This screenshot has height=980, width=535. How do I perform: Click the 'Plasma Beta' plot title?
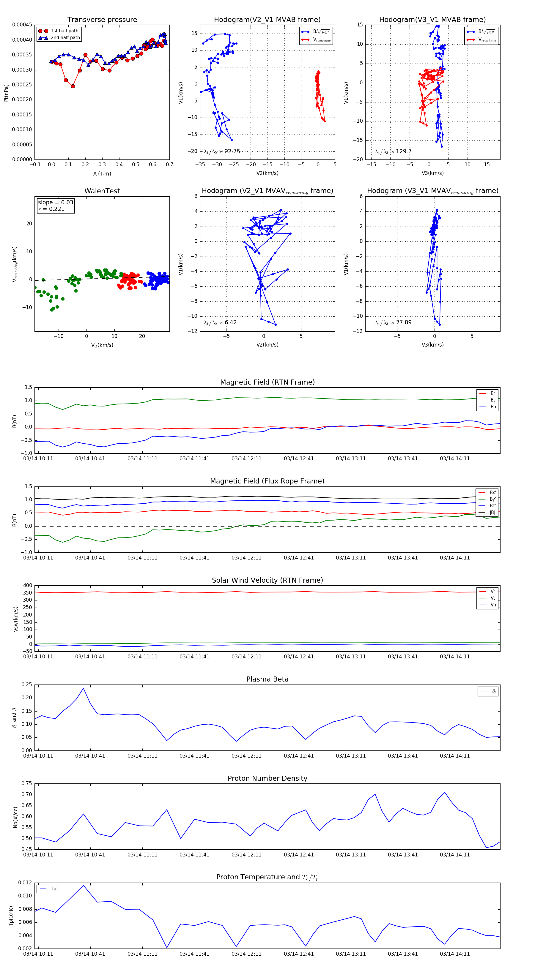(x=267, y=679)
